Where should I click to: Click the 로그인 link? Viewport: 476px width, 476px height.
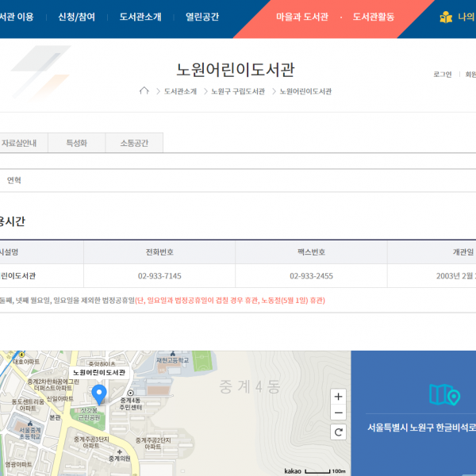point(442,75)
